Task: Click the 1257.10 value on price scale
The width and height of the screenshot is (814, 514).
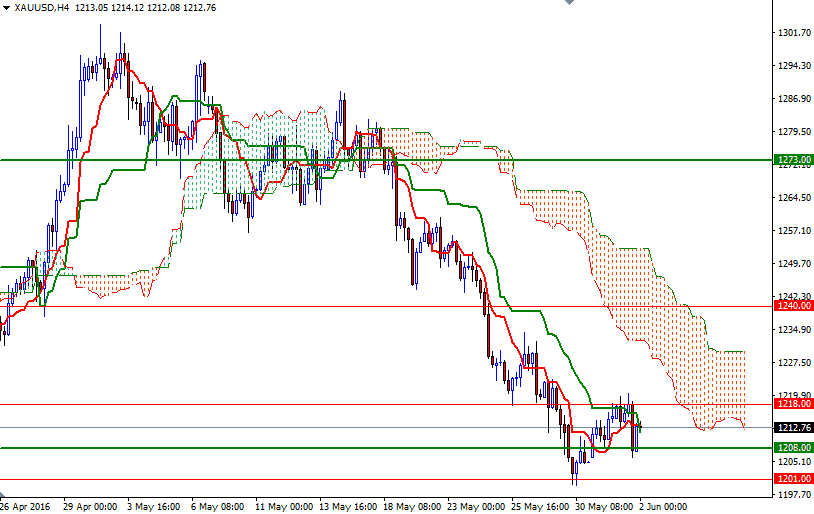Action: tap(792, 231)
